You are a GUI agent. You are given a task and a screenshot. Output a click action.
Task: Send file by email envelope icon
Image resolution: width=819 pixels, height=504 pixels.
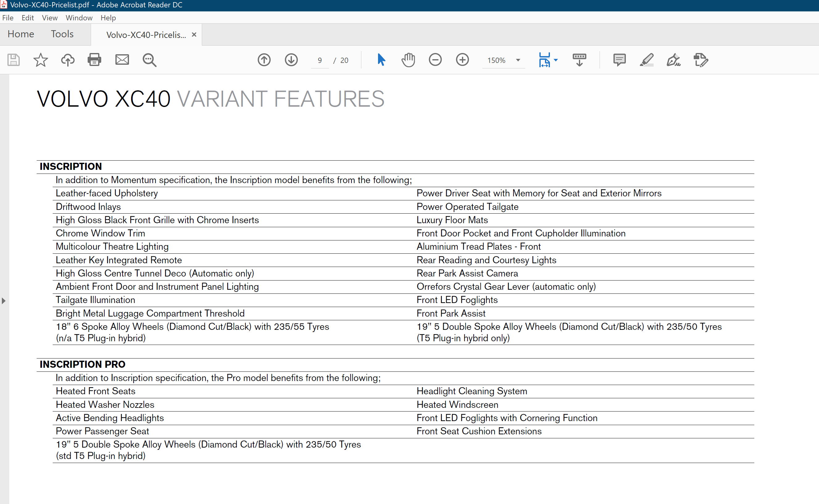122,60
